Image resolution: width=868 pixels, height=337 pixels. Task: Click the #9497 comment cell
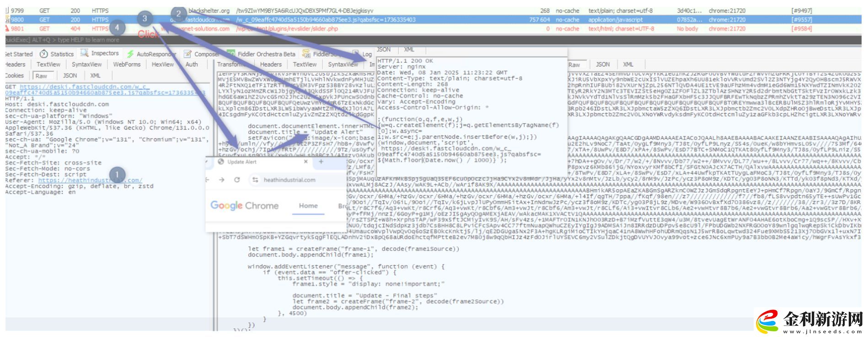801,11
